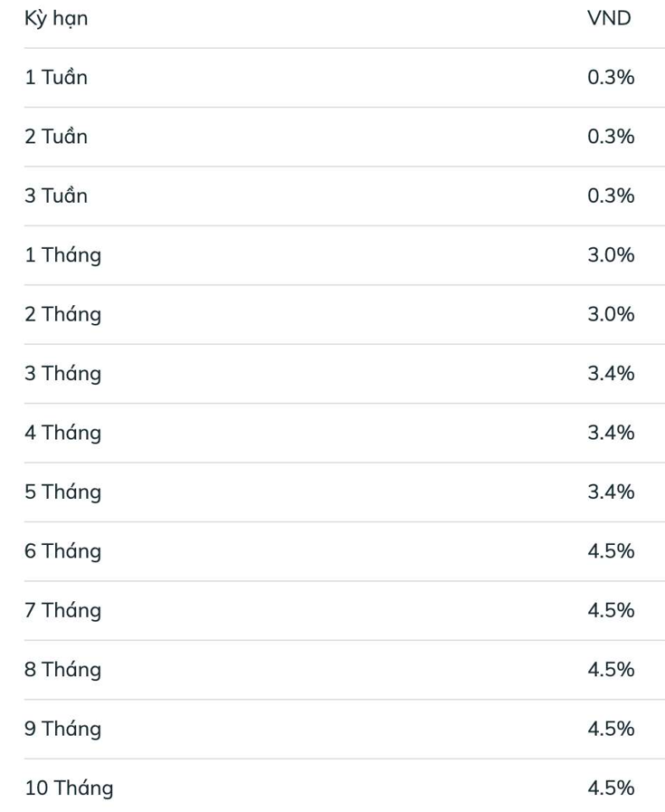Screen dimensions: 665x812
Task: Select the 3 Tháng term label
Action: [x=62, y=374]
